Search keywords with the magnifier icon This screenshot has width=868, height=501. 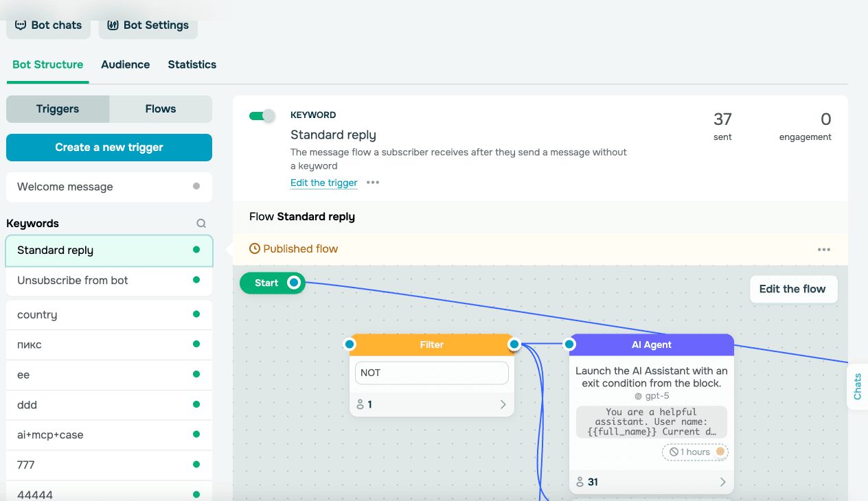point(201,223)
